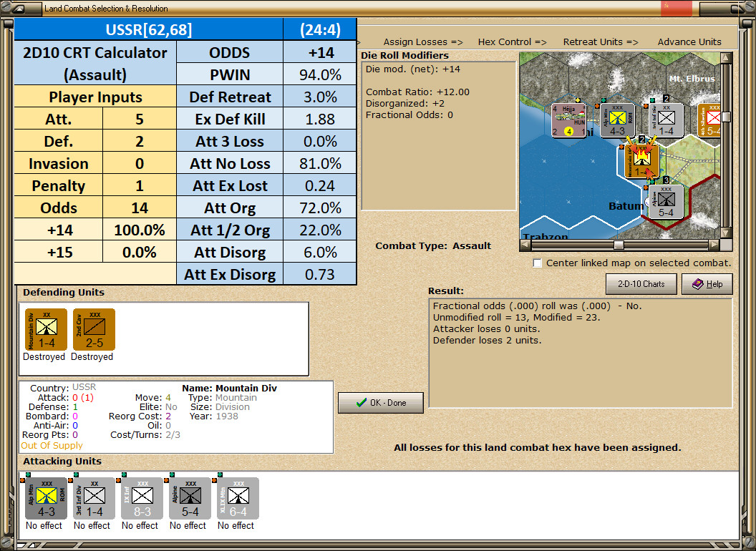The image size is (756, 551).
Task: Click the purple book Help icon
Action: click(x=698, y=284)
